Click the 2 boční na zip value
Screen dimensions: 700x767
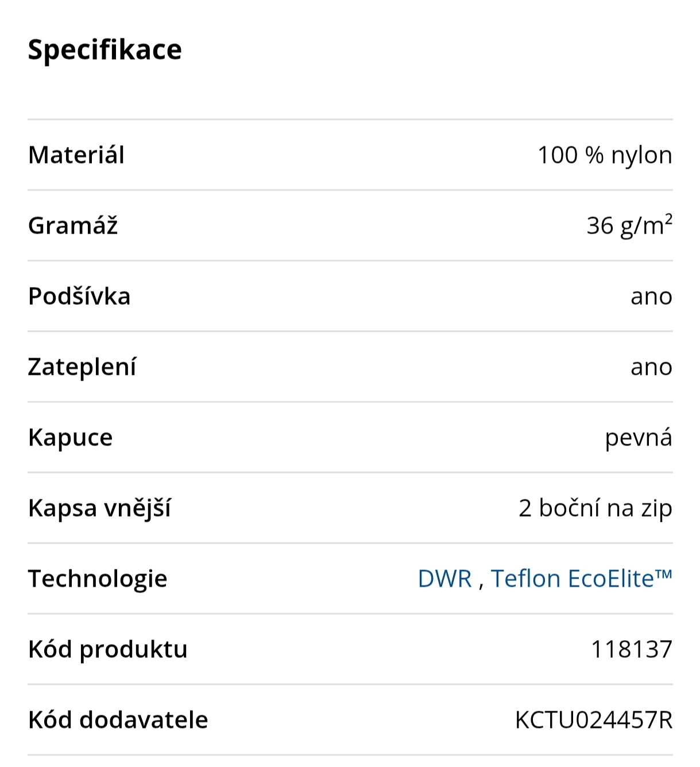point(595,508)
